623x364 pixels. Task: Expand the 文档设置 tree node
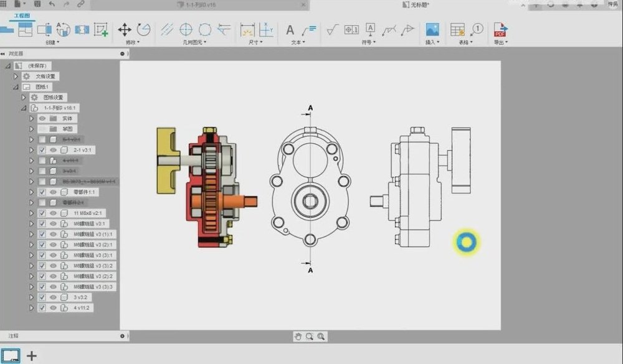16,76
